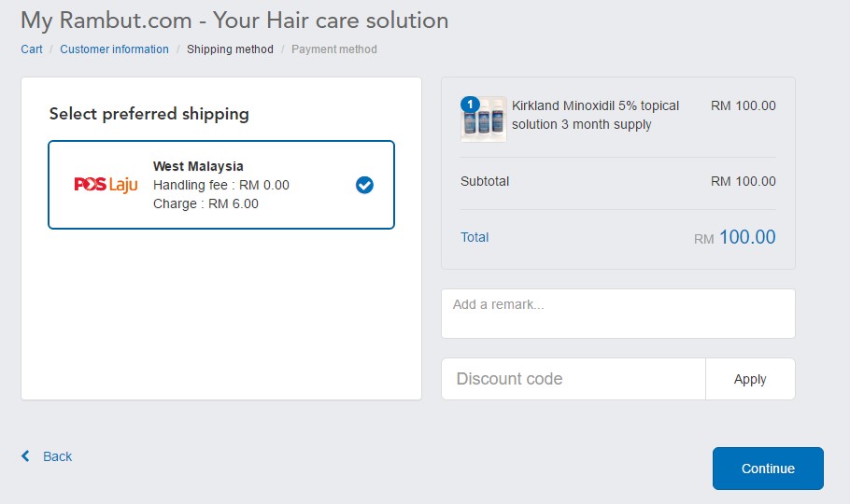This screenshot has height=504, width=850.
Task: Click the Select preferred shipping heading
Action: tap(149, 114)
